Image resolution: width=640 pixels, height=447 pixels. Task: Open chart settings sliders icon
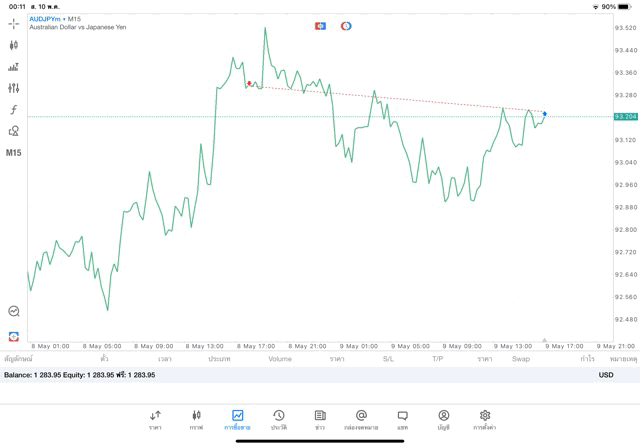click(x=13, y=88)
